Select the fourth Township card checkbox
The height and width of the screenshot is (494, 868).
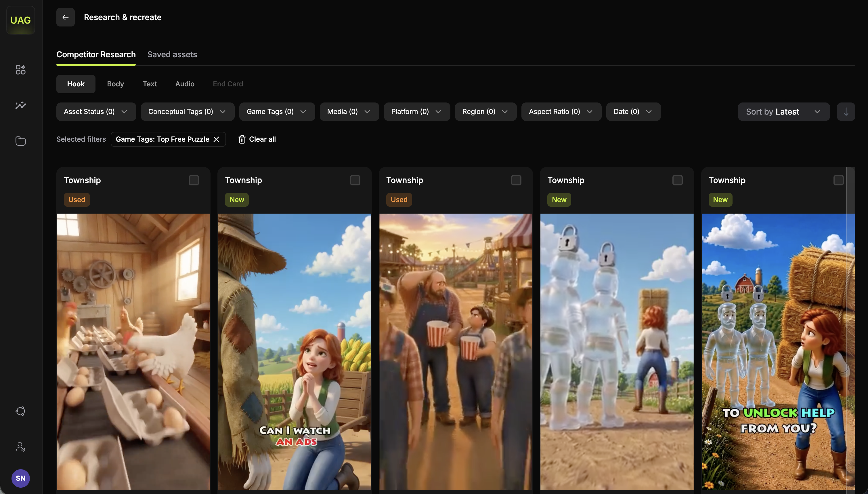click(x=678, y=180)
